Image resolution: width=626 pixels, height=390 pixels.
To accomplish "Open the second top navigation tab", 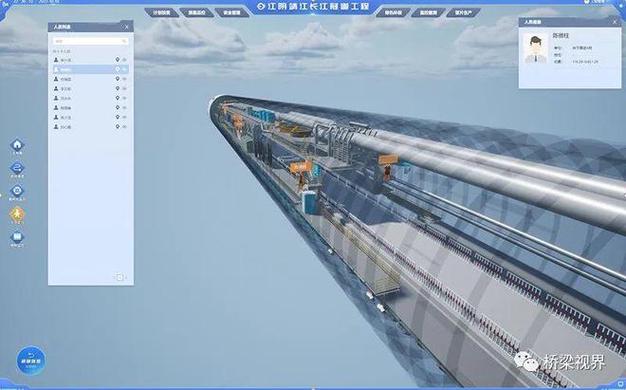I will pyautogui.click(x=197, y=13).
